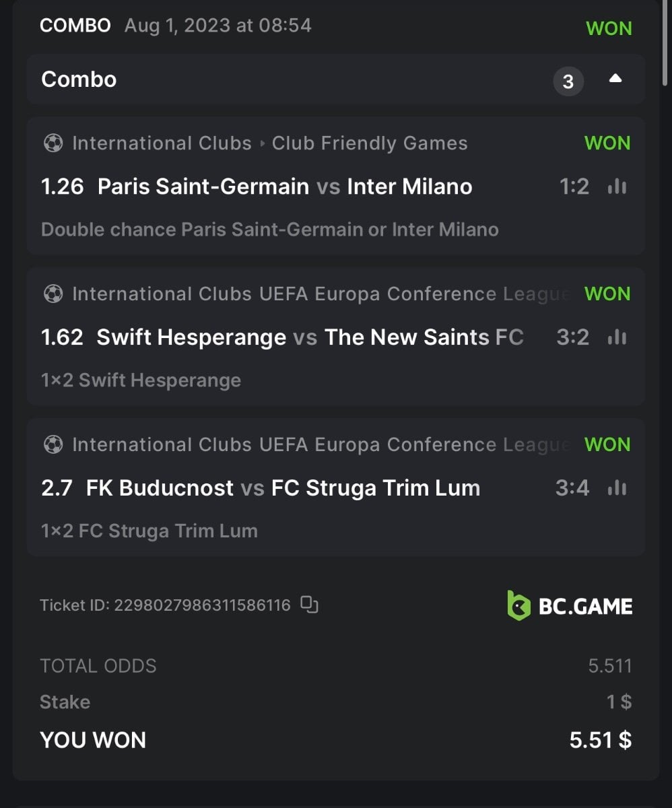Click soccer ball icon above Swift Hesperange

point(53,294)
